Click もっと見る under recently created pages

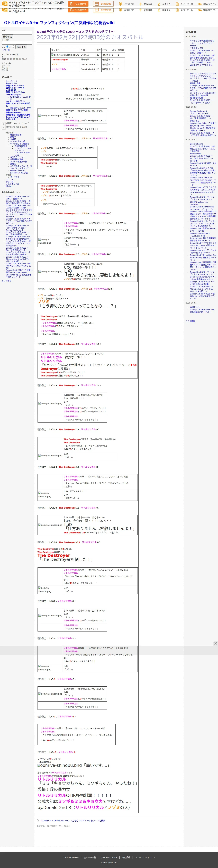pos(6,281)
